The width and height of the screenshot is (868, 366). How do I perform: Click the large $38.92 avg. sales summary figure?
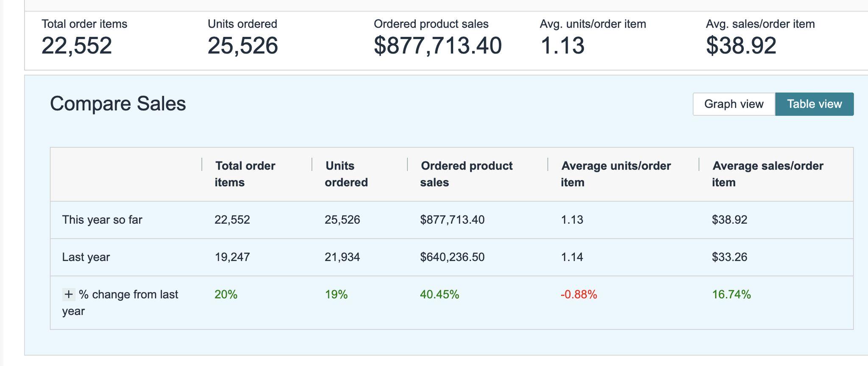[741, 46]
